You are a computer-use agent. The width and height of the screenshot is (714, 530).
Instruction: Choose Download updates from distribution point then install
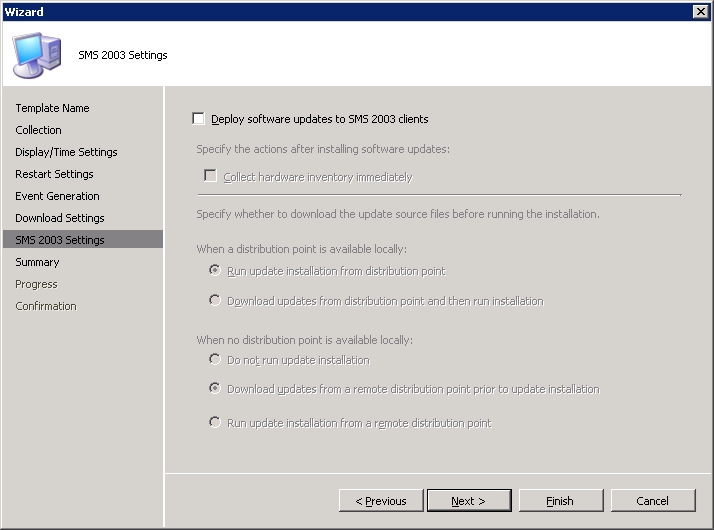click(214, 301)
